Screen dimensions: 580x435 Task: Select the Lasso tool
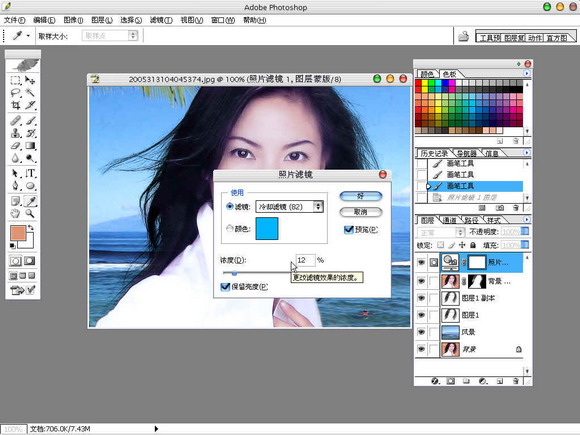[x=16, y=92]
